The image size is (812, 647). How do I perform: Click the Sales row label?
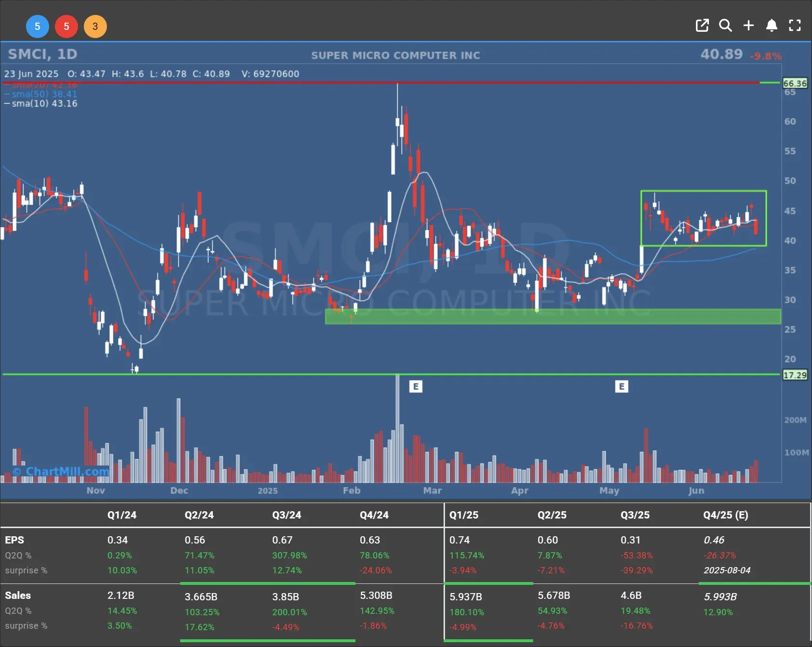click(x=18, y=595)
